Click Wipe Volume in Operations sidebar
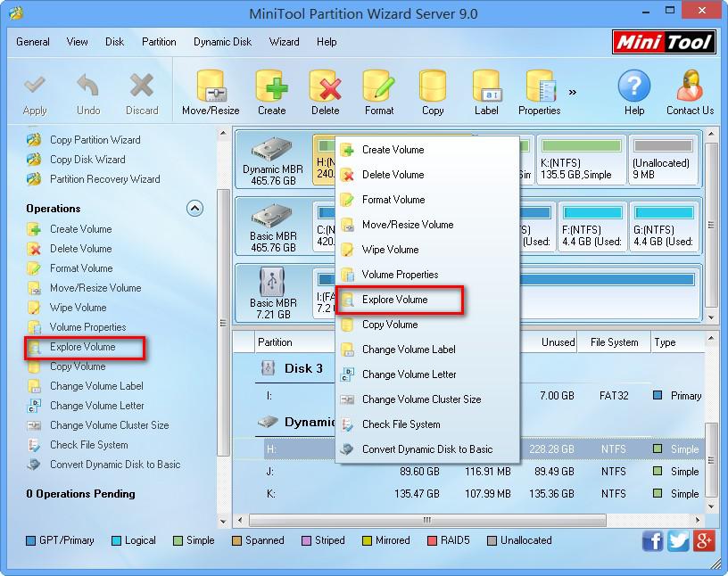 (78, 308)
